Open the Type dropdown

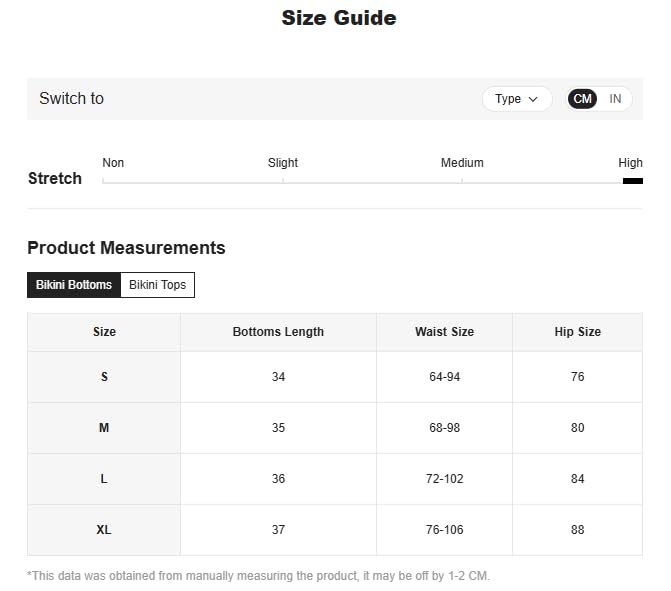point(516,99)
